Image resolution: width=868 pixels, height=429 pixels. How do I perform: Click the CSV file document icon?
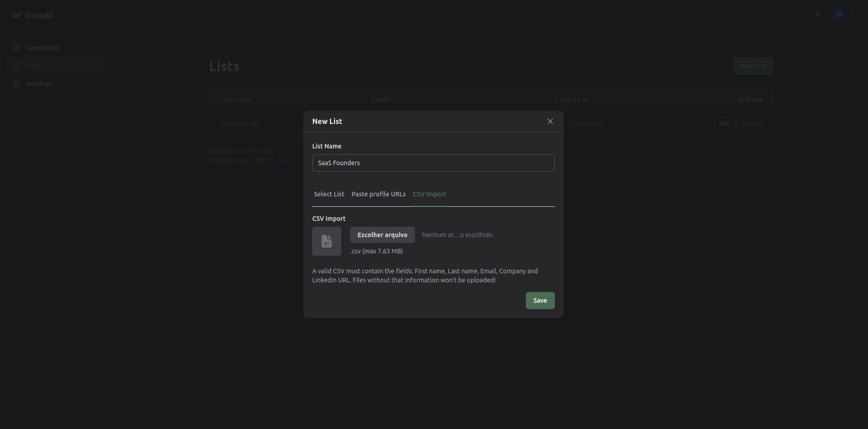[326, 241]
